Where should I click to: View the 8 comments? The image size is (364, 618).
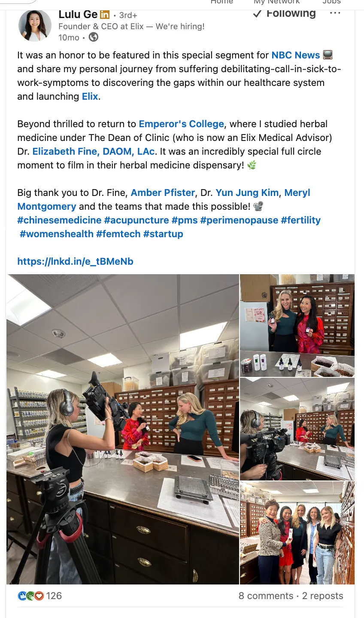266,596
